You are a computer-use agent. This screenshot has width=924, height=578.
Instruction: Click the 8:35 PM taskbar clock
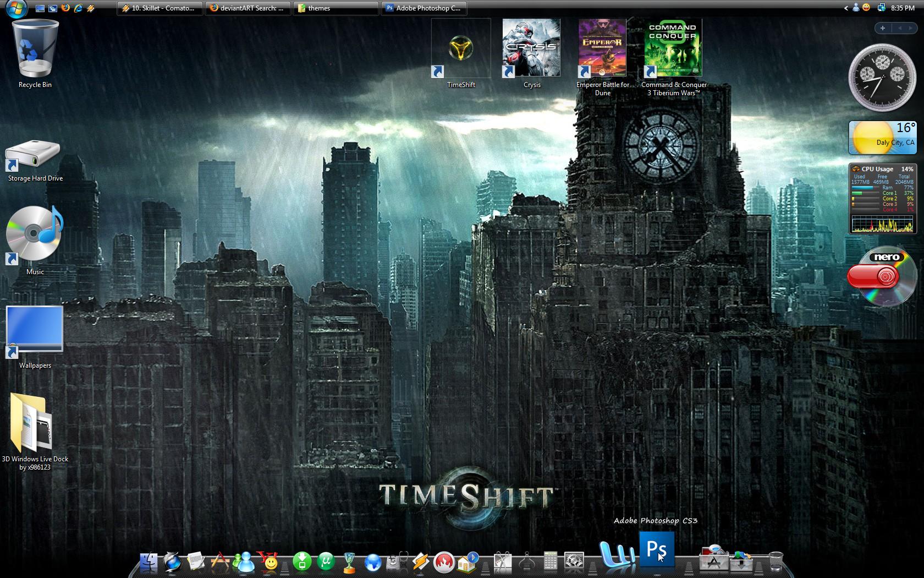click(903, 8)
